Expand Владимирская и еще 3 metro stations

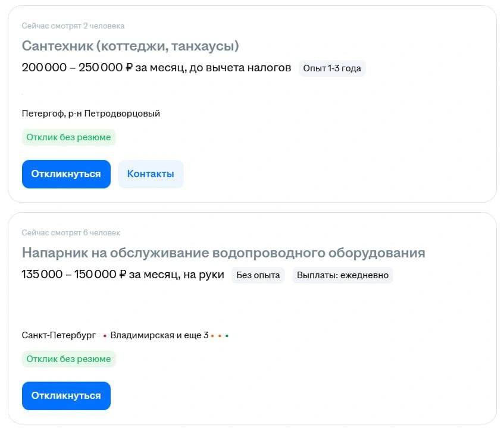coord(159,335)
